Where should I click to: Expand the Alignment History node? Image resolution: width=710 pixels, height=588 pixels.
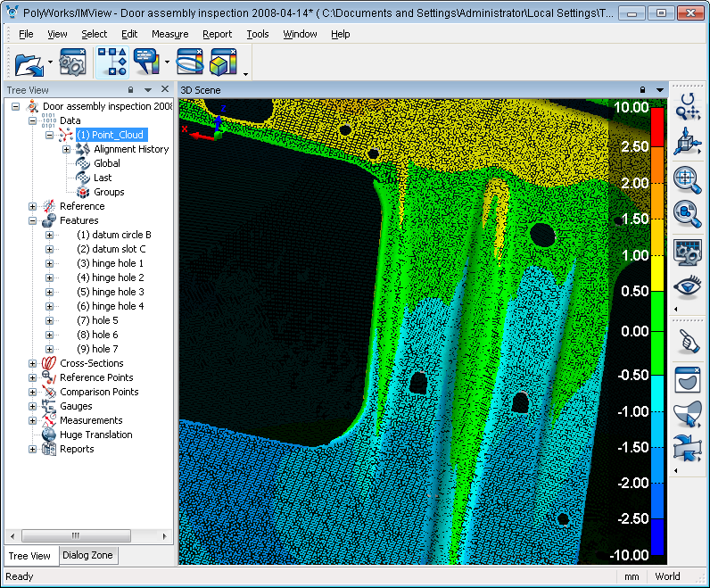[x=67, y=149]
